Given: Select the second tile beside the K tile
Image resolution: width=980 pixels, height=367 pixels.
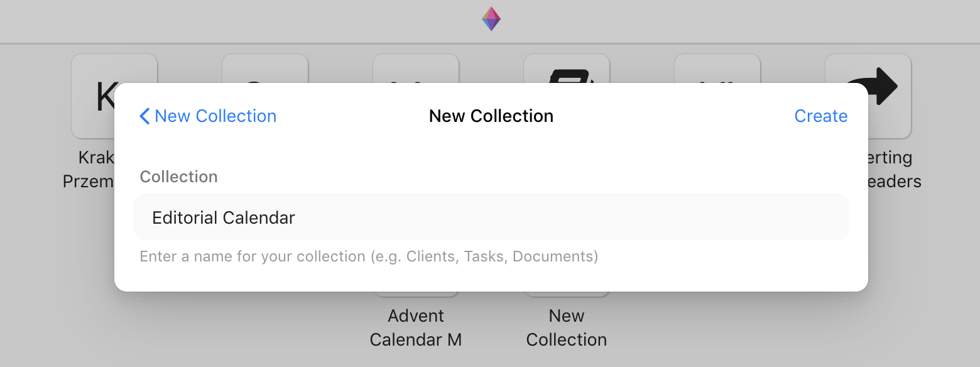Looking at the screenshot, I should (x=265, y=68).
